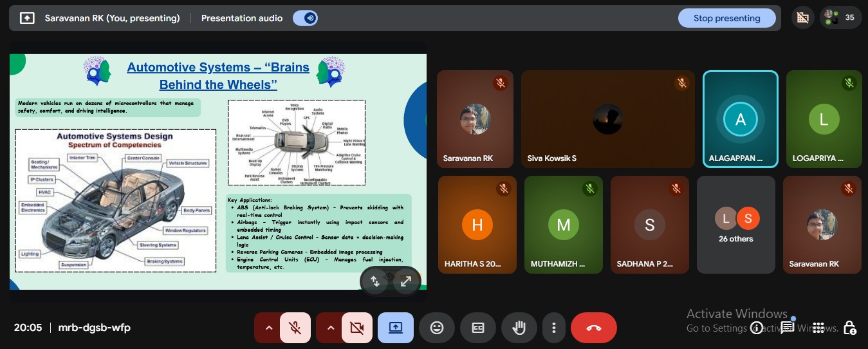Viewport: 868px width, 349px height.
Task: Turn on the camera in the call bar
Action: click(357, 328)
